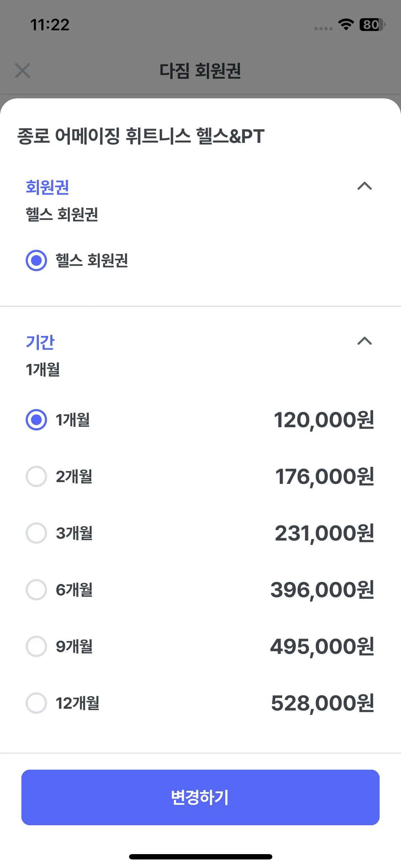Screen dimensions: 401x868
Task: Tap the 528,000원 price
Action: pyautogui.click(x=322, y=703)
